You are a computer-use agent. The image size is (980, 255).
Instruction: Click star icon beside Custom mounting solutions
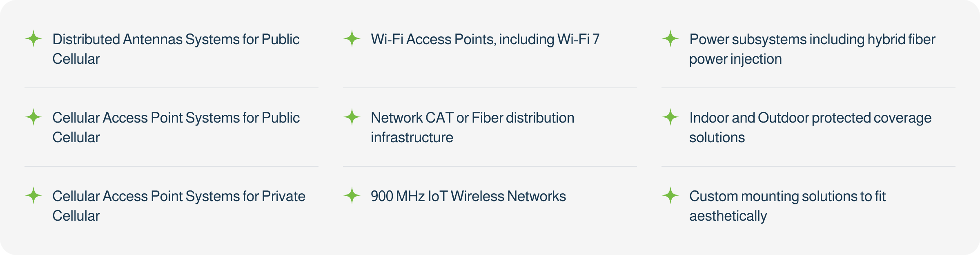pyautogui.click(x=670, y=196)
